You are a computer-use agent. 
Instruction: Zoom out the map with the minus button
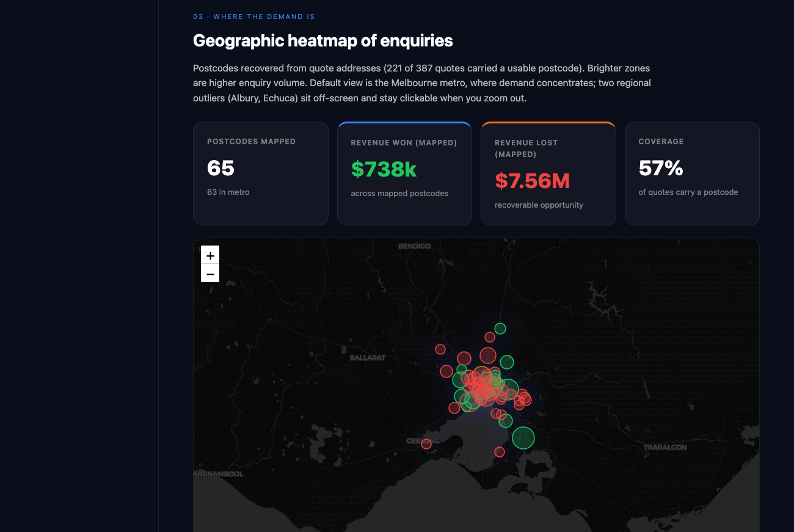[210, 274]
